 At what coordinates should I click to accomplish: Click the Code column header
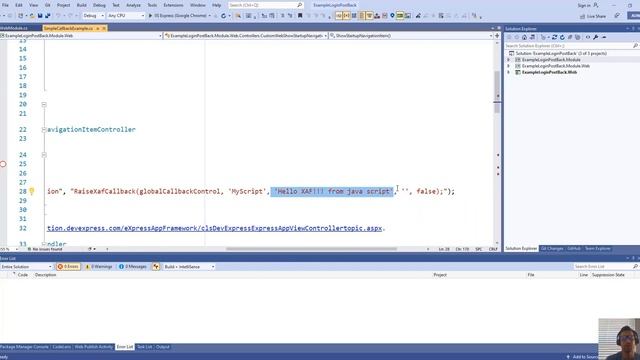[x=23, y=275]
